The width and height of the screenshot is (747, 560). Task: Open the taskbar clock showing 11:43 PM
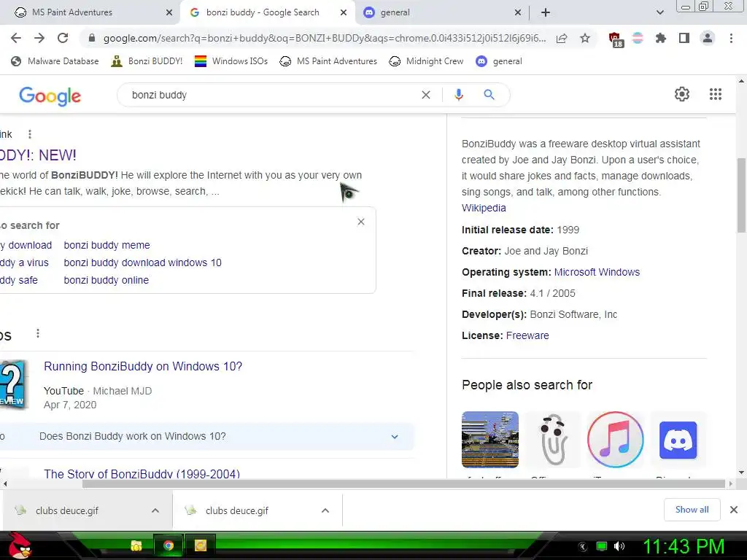[x=684, y=546]
